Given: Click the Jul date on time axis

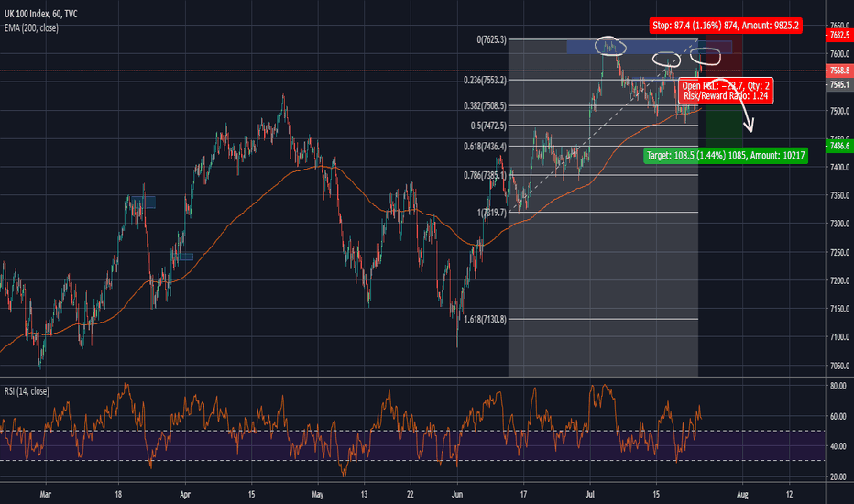Looking at the screenshot, I should (589, 495).
